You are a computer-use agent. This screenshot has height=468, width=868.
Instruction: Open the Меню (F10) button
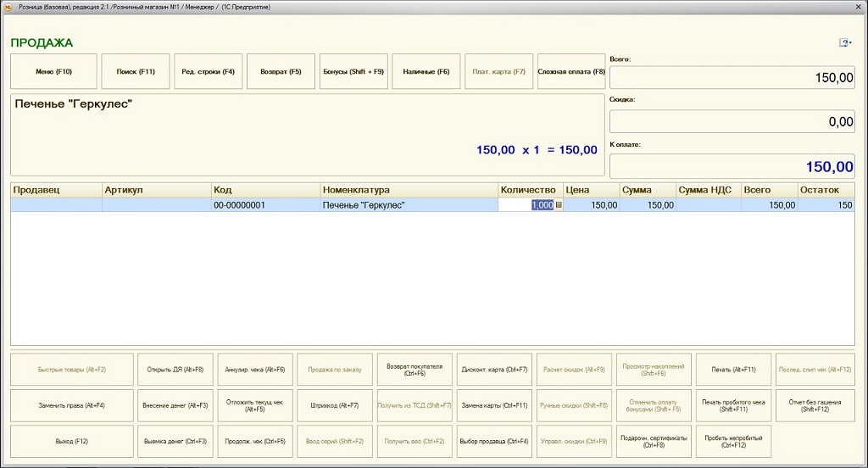coord(53,71)
